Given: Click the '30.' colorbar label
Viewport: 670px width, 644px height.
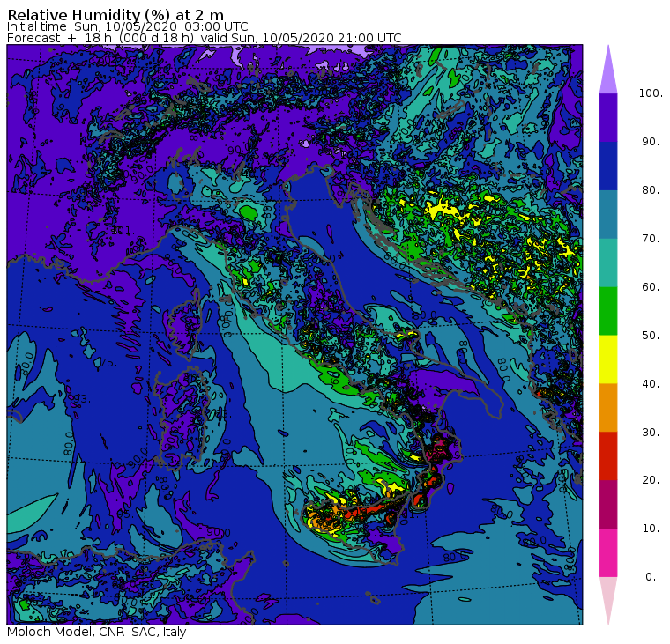Looking at the screenshot, I should pos(651,433).
